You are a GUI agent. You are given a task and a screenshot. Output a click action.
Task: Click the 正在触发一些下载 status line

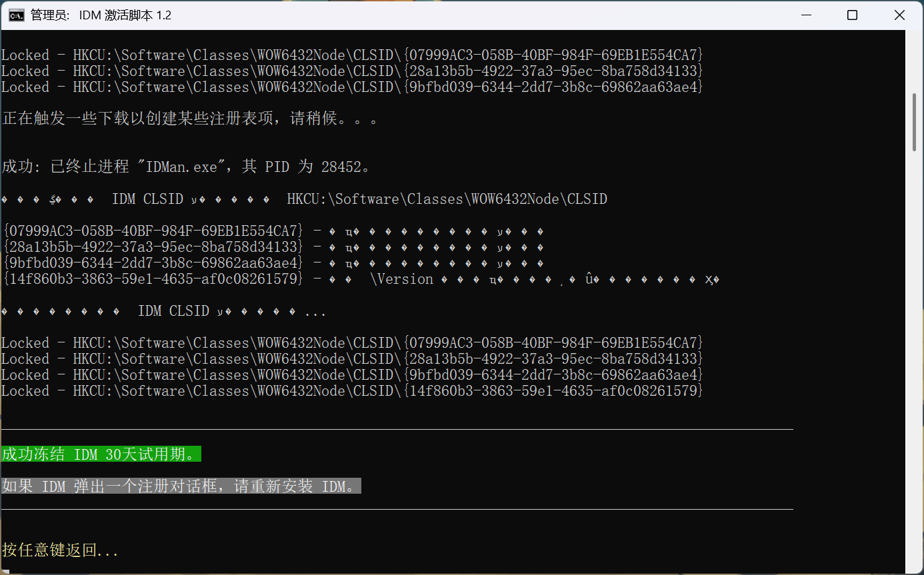191,119
